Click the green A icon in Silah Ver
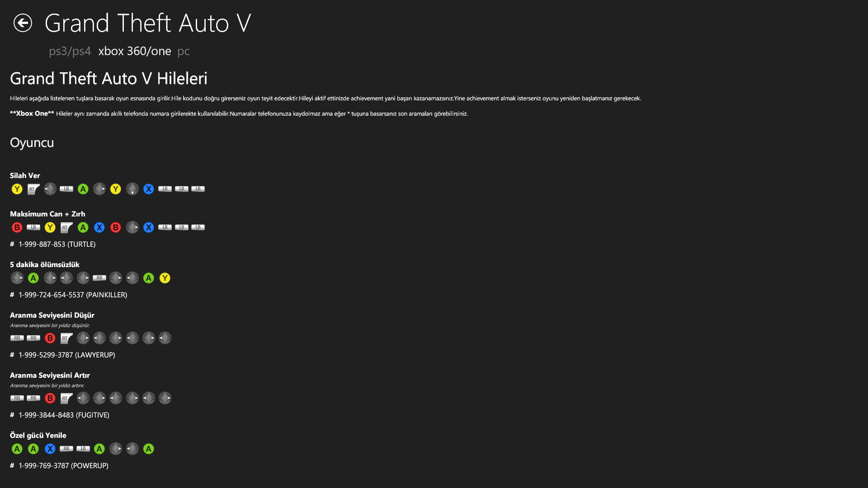Image resolution: width=868 pixels, height=488 pixels. 83,189
